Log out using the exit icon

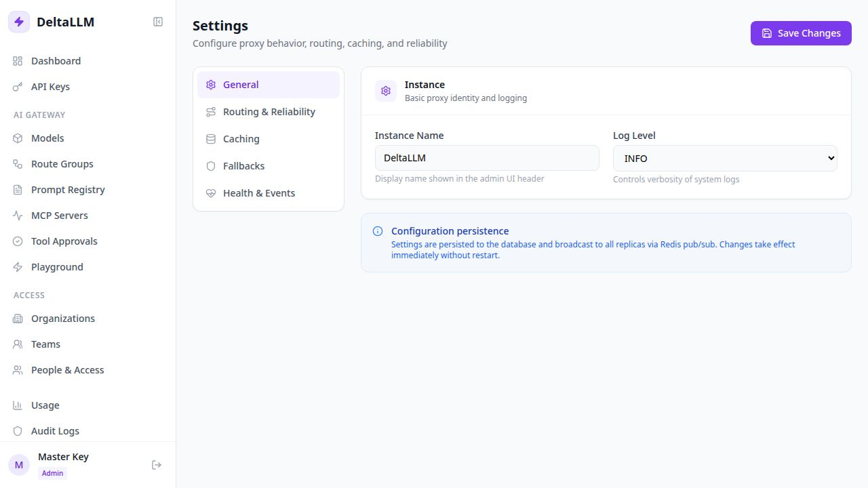[x=157, y=465]
